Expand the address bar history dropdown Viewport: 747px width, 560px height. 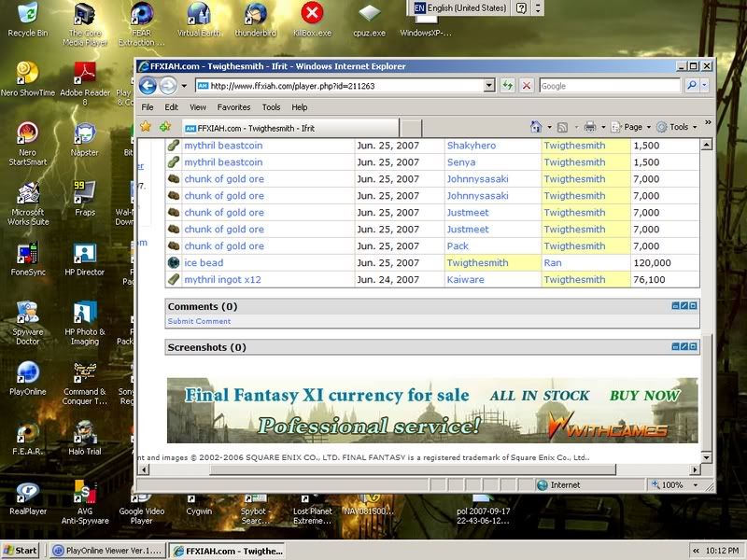pos(489,86)
